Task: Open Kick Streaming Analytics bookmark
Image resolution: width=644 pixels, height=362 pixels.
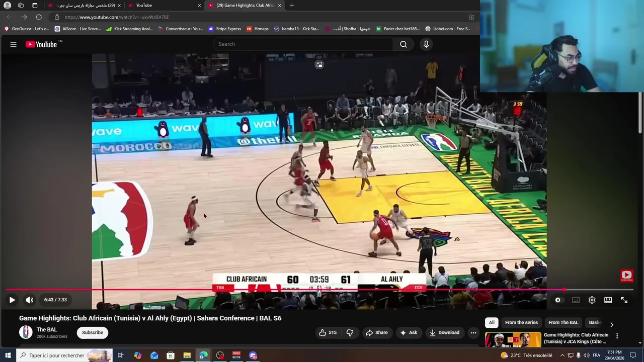Action: coord(129,29)
